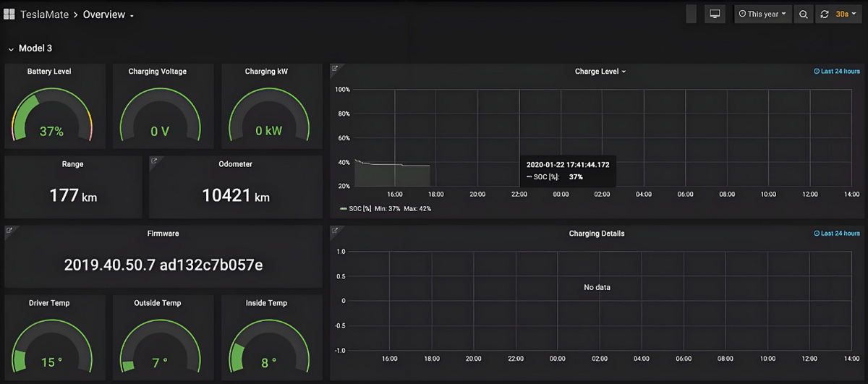Open the Overview dashboard dropdown
The width and height of the screenshot is (868, 384).
(109, 14)
